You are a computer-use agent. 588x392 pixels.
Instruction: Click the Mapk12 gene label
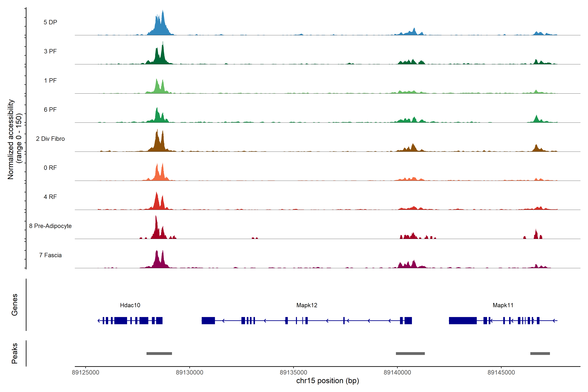[307, 305]
